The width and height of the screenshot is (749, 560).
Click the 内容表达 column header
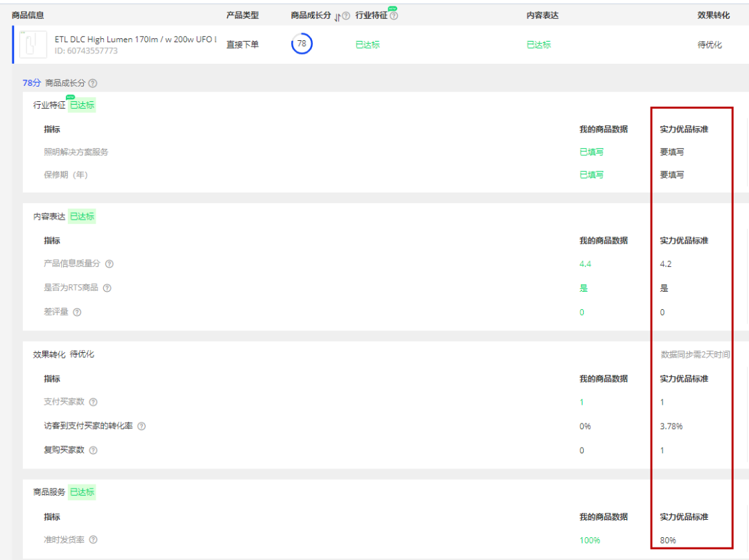[x=542, y=15]
